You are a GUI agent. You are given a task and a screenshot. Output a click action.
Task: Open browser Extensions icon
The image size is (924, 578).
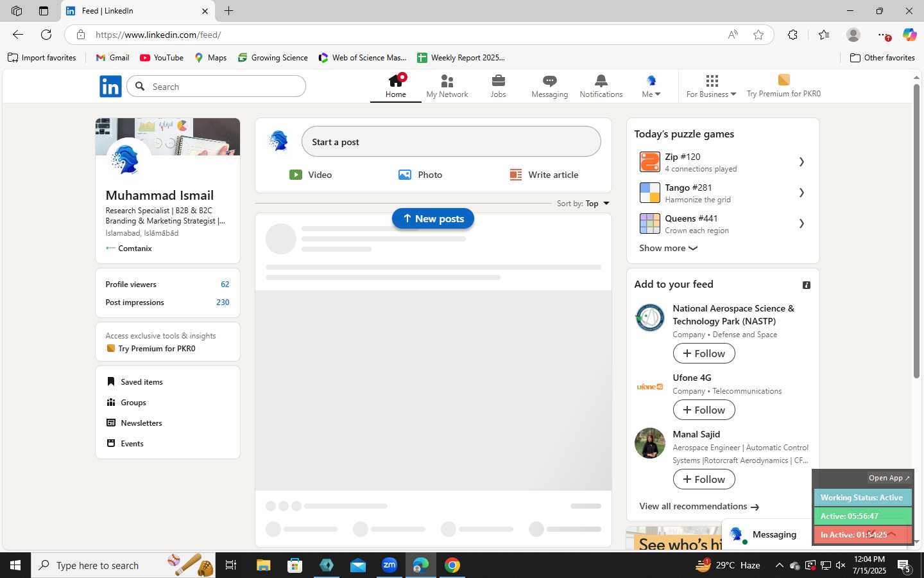coord(793,35)
